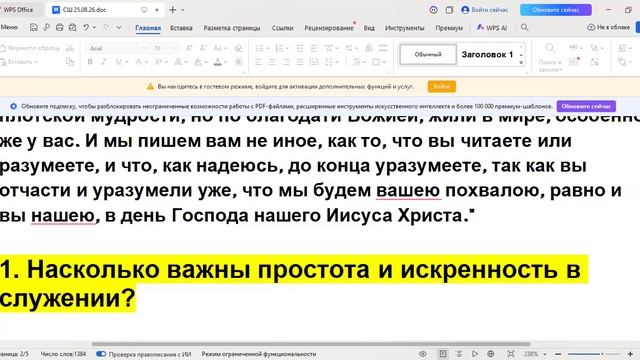Screen dimensions: 640x360
Task: Switch to the Вид tab
Action: click(369, 28)
